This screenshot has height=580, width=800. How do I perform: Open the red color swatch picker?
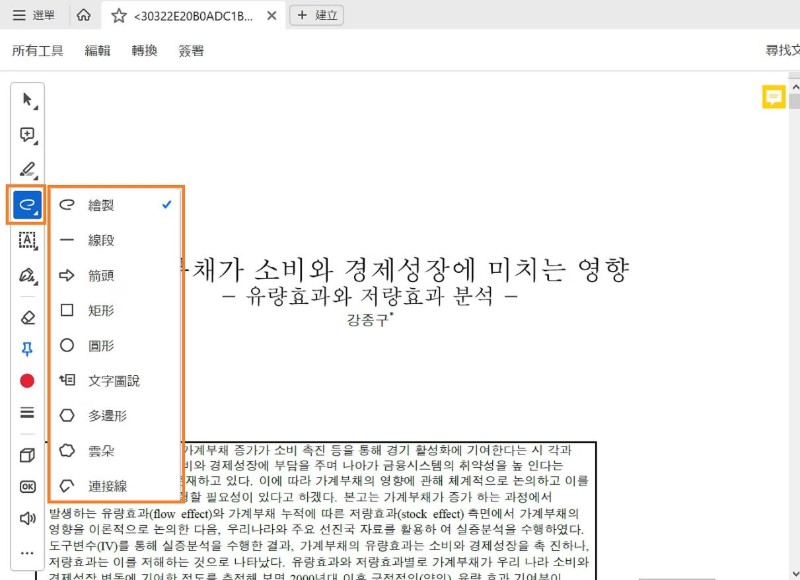pos(27,381)
